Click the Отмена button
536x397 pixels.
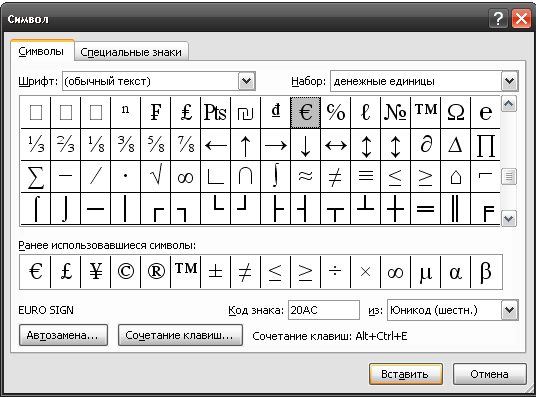point(489,374)
